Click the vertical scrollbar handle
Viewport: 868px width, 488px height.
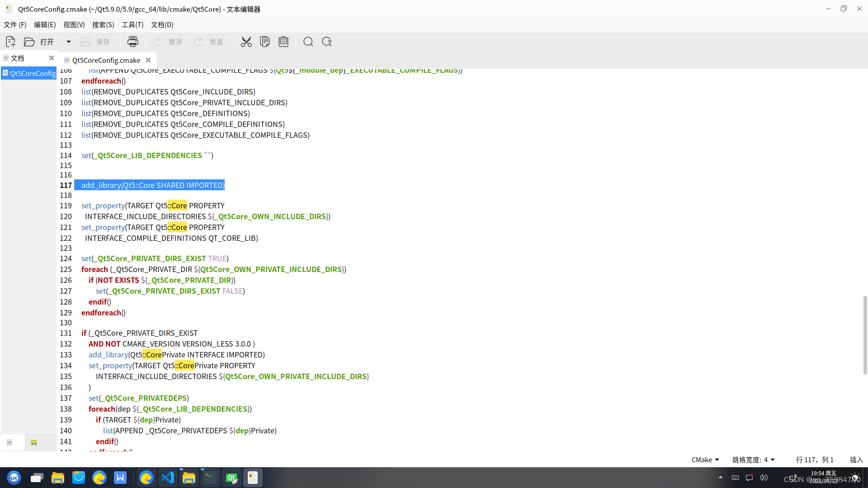(864, 334)
